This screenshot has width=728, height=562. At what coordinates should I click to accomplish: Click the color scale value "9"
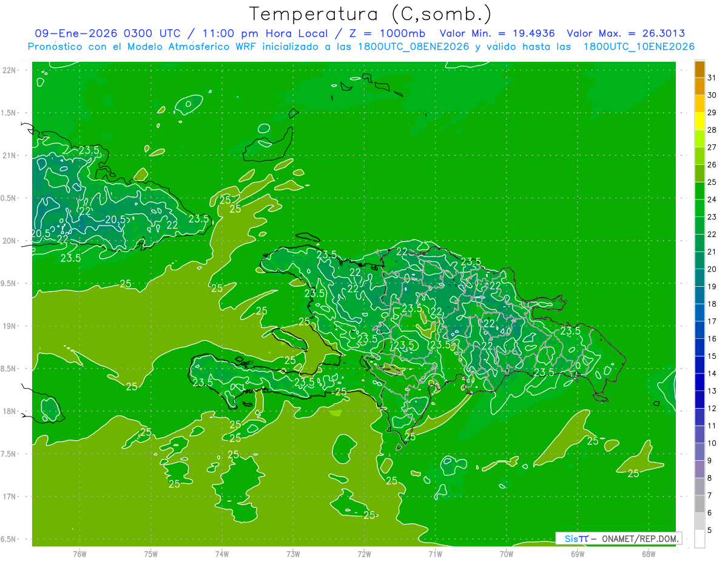[709, 461]
